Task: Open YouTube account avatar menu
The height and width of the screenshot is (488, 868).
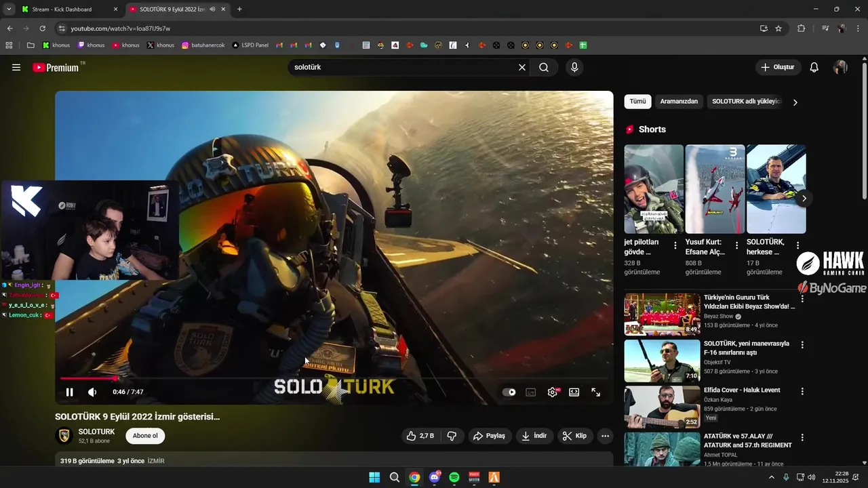Action: pyautogui.click(x=840, y=67)
